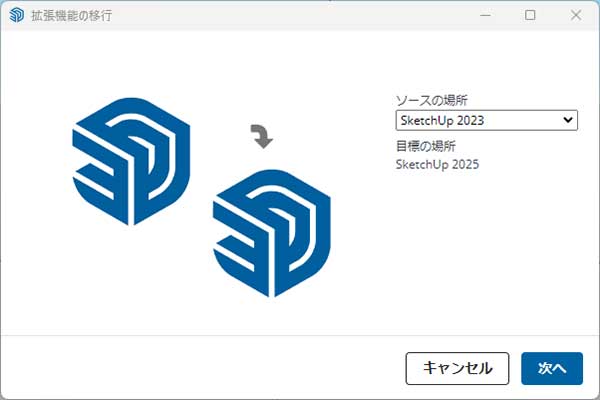Screen dimensions: 600x400
Task: Click the chevron arrow of the source dropdown
Action: pyautogui.click(x=568, y=120)
